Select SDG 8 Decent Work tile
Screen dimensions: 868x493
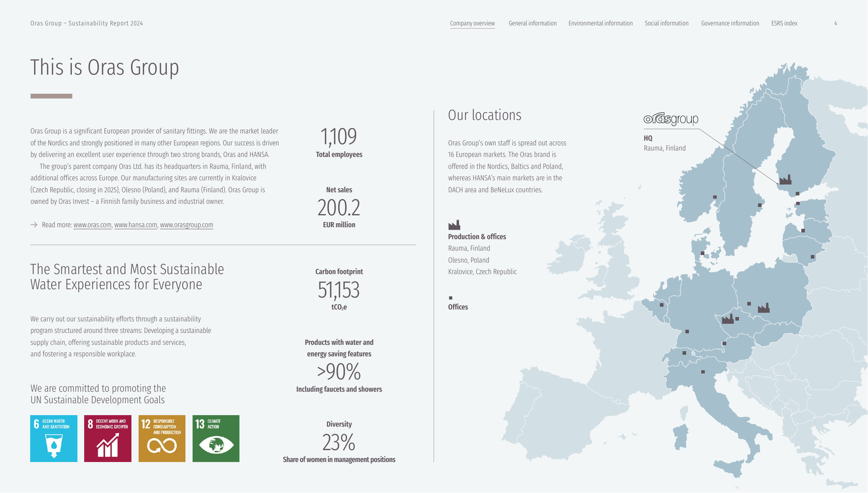click(108, 439)
